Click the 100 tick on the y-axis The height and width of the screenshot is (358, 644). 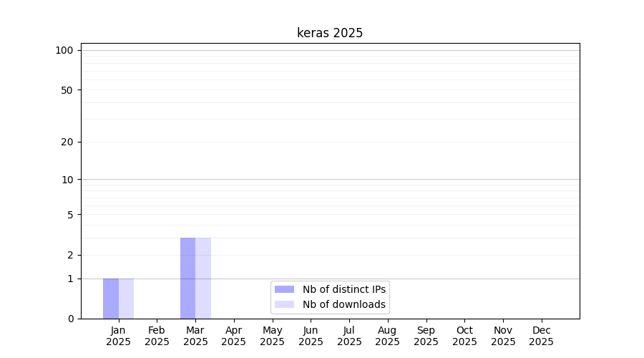(x=64, y=50)
